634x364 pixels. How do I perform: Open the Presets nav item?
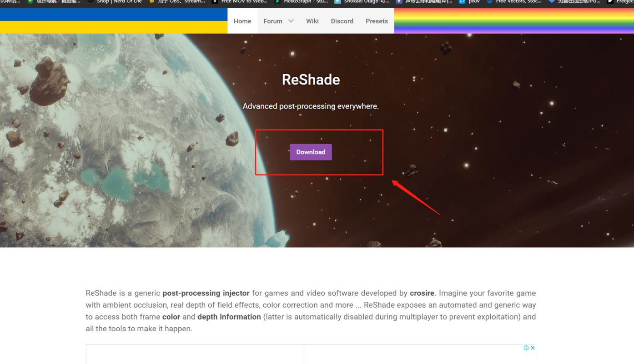(x=377, y=21)
